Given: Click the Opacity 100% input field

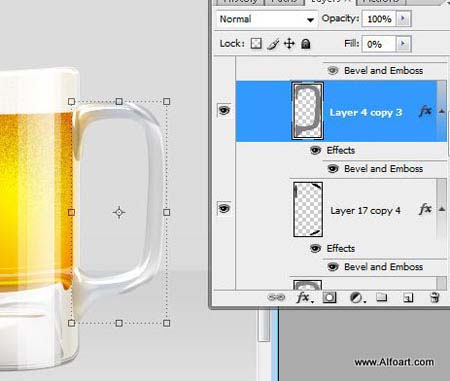Looking at the screenshot, I should tap(379, 19).
